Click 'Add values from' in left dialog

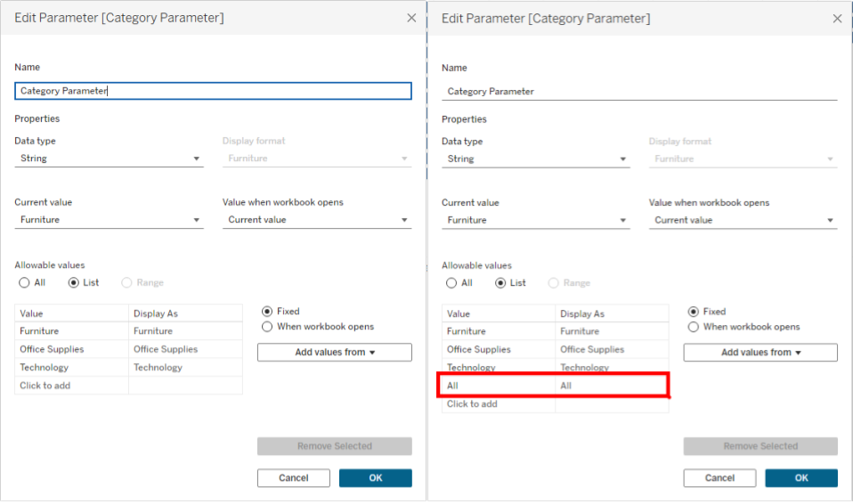(x=335, y=353)
